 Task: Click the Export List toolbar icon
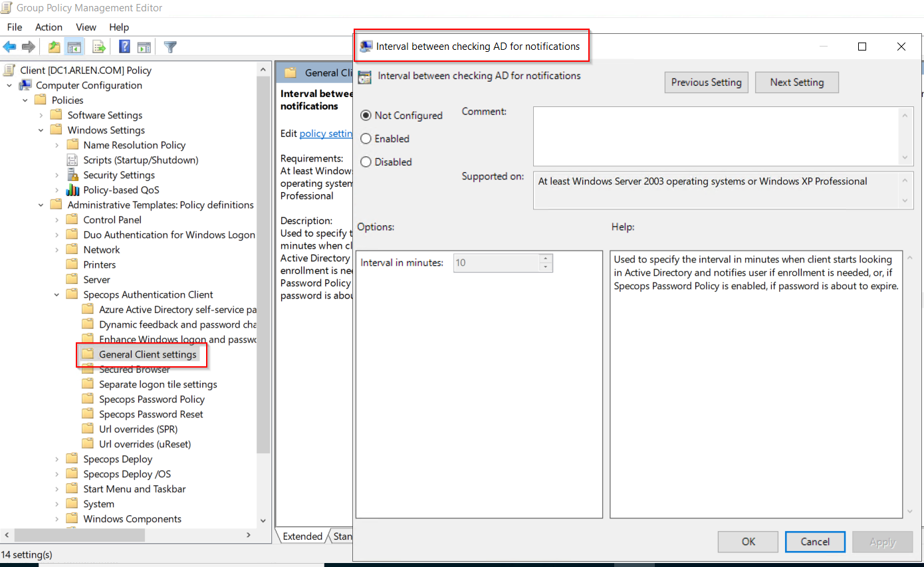[x=99, y=47]
